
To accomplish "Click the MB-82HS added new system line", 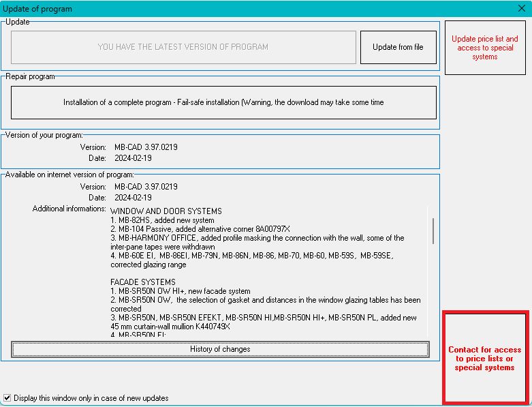I will (162, 220).
